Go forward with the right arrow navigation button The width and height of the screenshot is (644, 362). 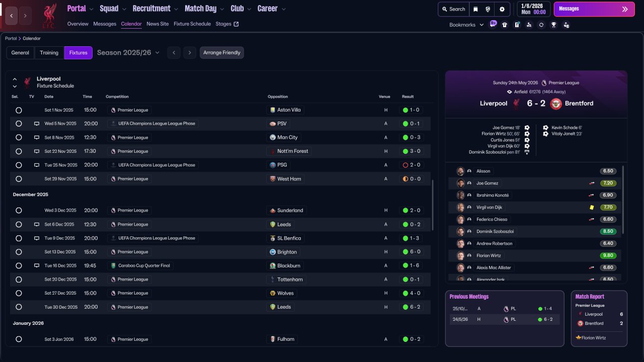click(25, 16)
